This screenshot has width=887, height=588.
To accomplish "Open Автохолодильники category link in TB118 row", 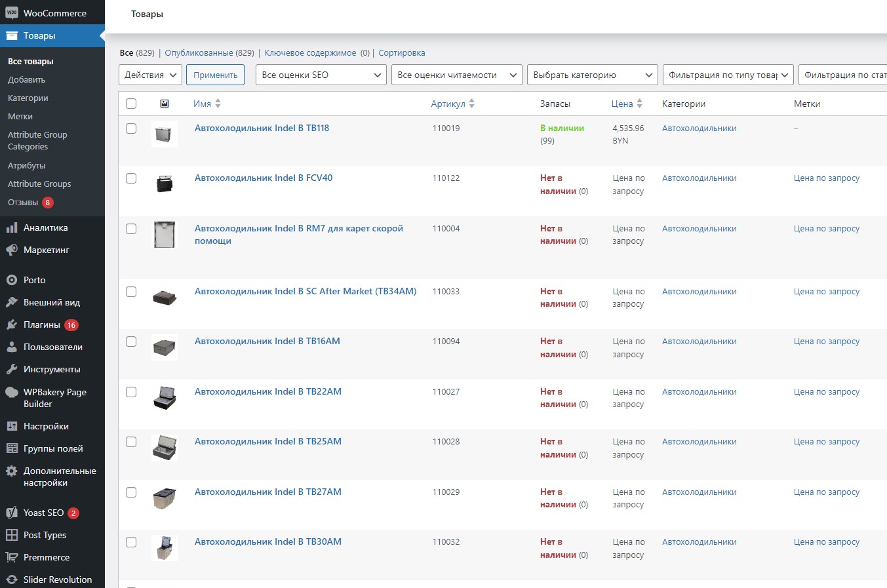I will pos(699,128).
